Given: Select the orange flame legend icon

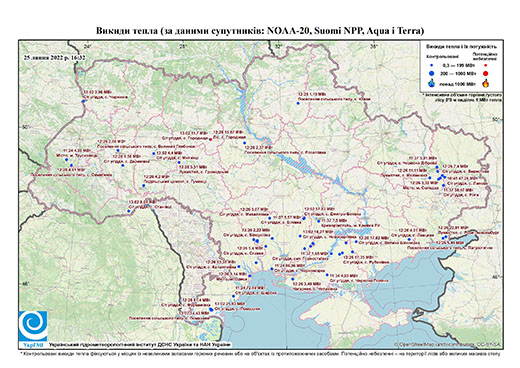Looking at the screenshot, I should pyautogui.click(x=485, y=83).
